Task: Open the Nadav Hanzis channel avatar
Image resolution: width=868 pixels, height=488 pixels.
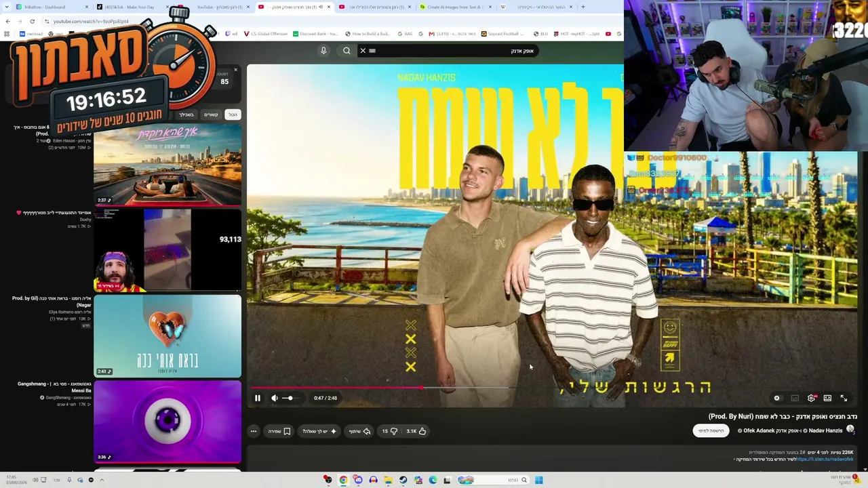Action: (850, 430)
